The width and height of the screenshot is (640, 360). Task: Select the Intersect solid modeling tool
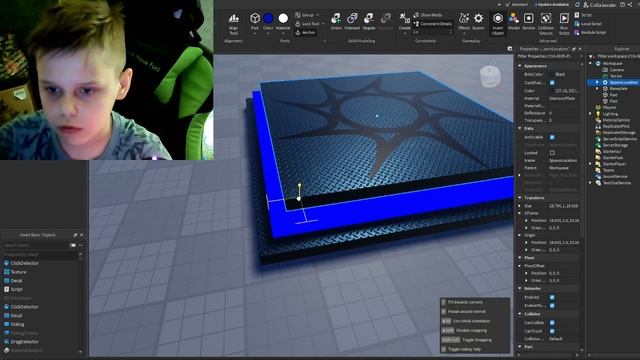tap(352, 22)
